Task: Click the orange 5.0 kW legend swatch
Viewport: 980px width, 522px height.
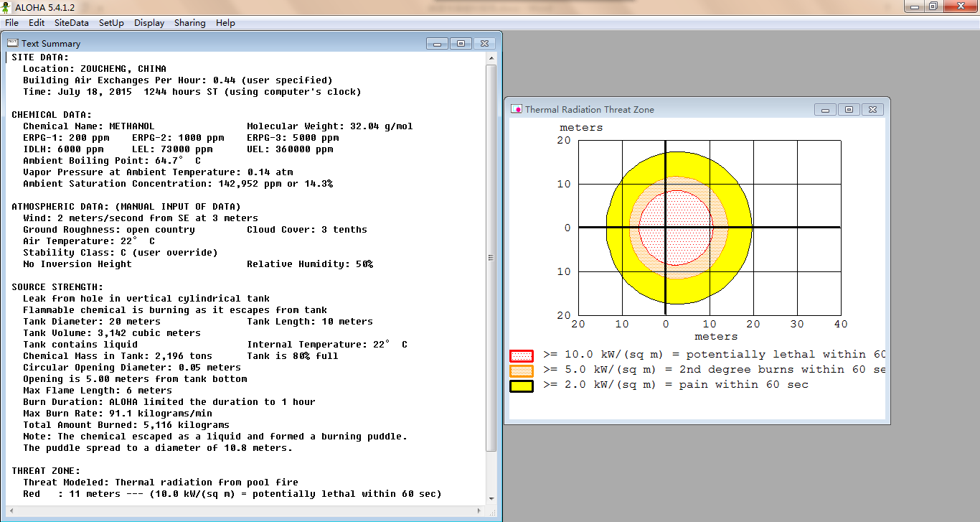Action: (x=522, y=370)
